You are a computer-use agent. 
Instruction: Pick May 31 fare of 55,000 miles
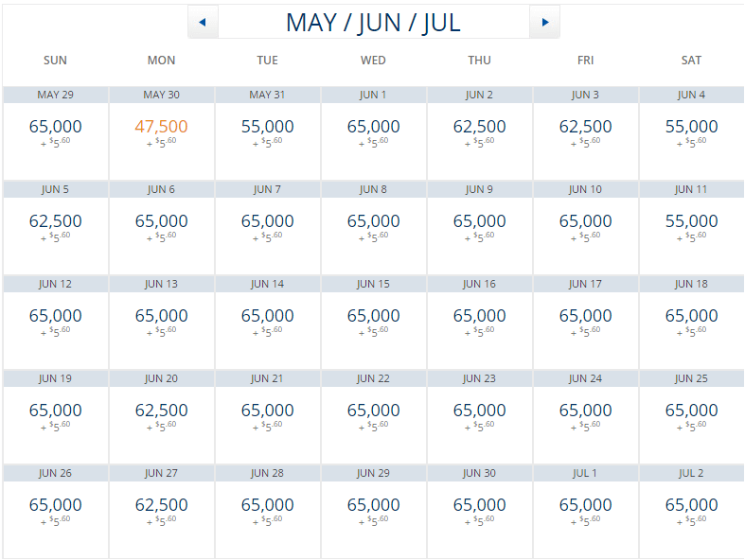[x=268, y=133]
